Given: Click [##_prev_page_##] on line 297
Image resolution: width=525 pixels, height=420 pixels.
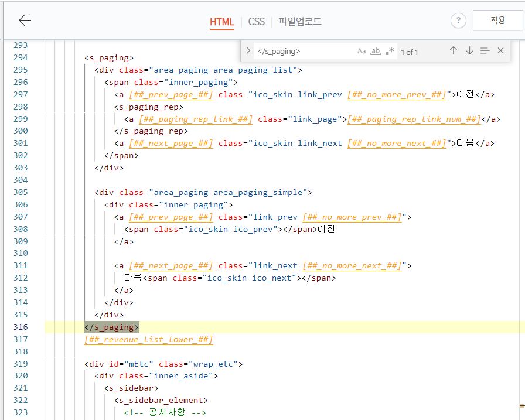Looking at the screenshot, I should 171,95.
